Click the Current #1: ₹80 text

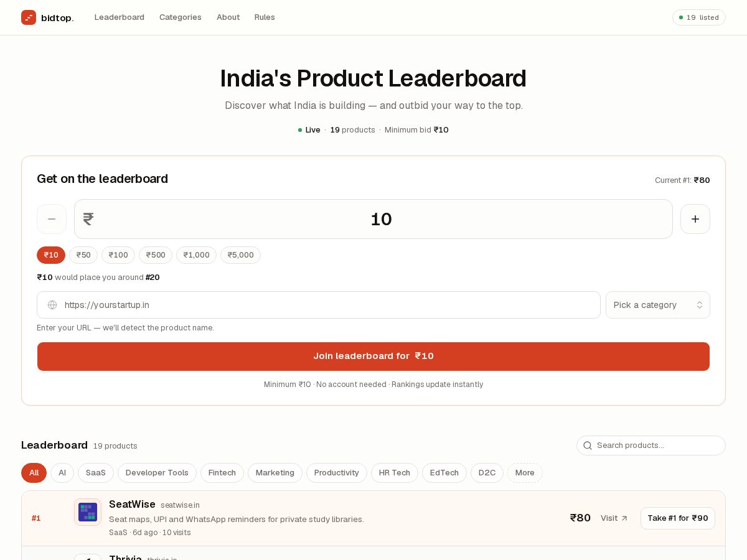point(682,180)
